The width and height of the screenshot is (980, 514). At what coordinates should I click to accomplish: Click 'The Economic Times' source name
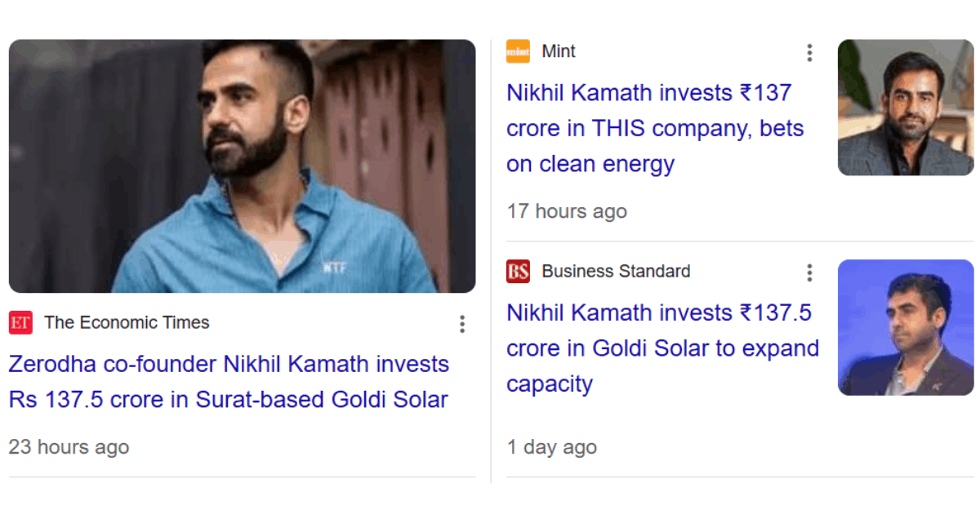[127, 323]
